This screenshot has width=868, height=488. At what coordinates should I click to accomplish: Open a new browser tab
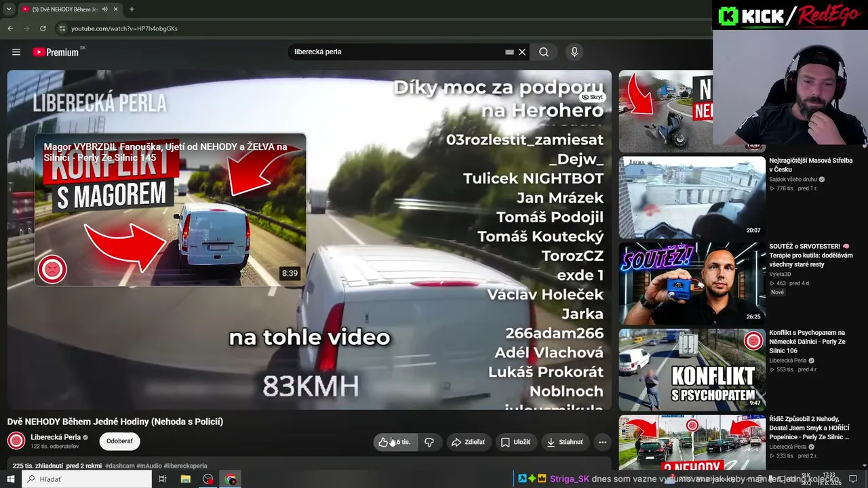pos(132,9)
